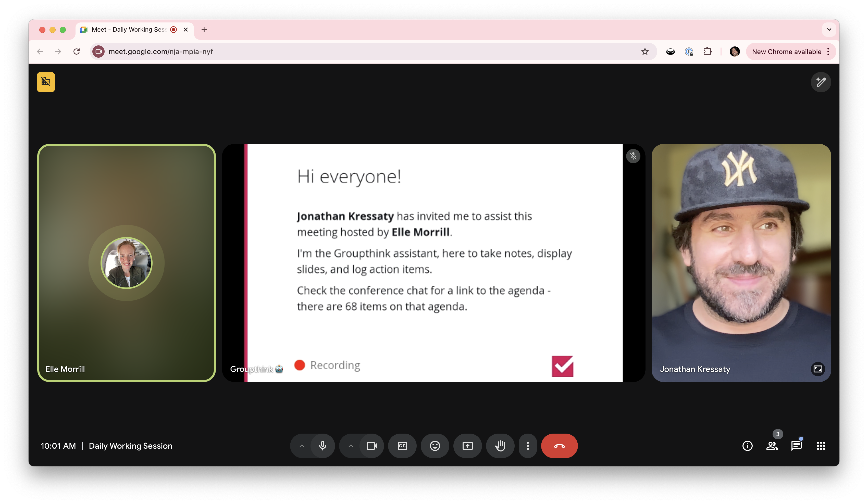
Task: Select the Groupthink presentation slide tile
Action: 434,263
